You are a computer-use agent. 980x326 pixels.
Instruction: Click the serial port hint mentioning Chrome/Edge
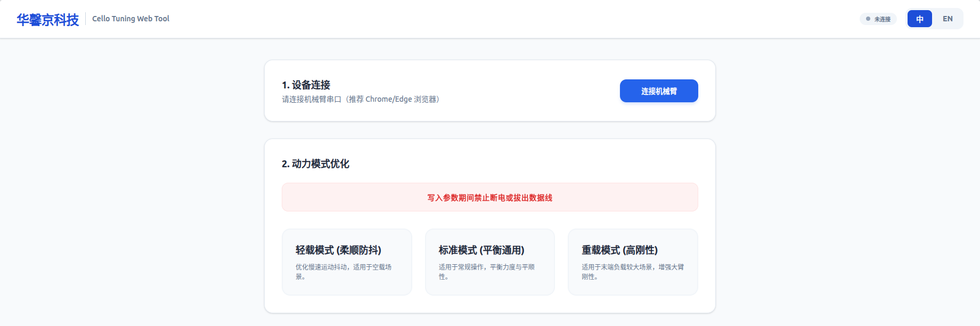(x=361, y=100)
